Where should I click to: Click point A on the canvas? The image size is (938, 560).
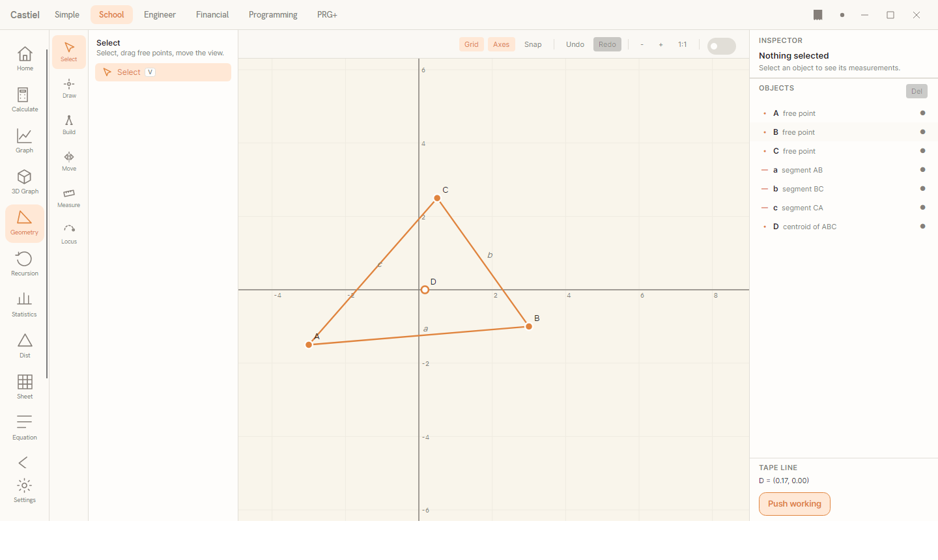(x=309, y=344)
